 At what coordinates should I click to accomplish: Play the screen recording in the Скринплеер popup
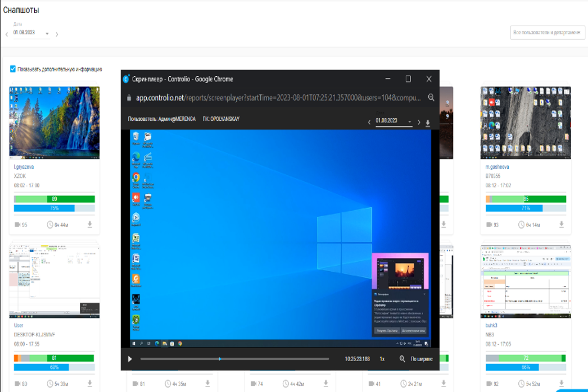pyautogui.click(x=130, y=359)
